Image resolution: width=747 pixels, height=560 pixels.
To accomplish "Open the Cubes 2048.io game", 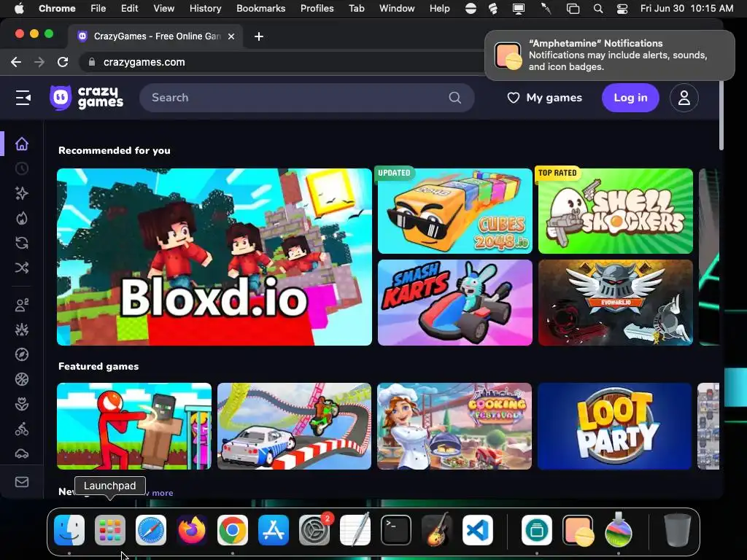I will tap(455, 211).
